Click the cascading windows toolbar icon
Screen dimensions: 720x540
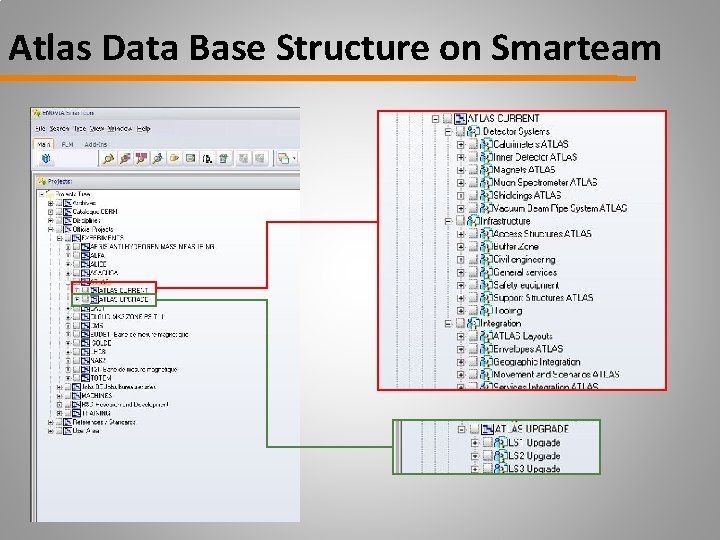(283, 158)
